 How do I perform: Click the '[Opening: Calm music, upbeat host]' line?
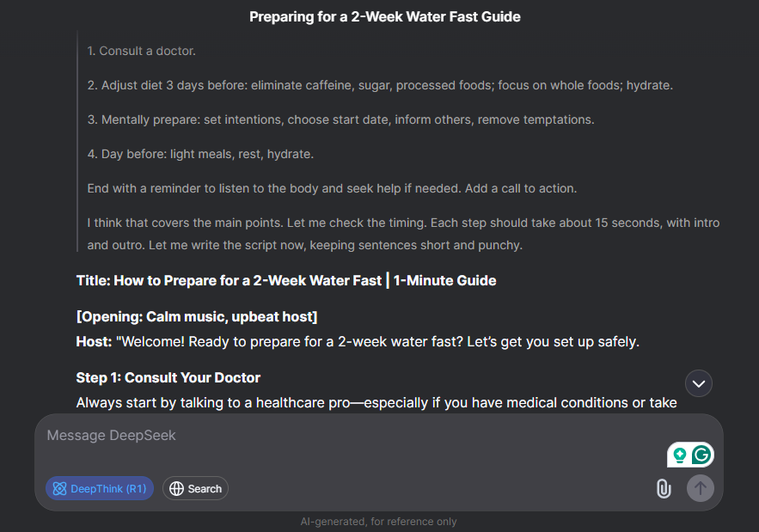click(x=197, y=316)
